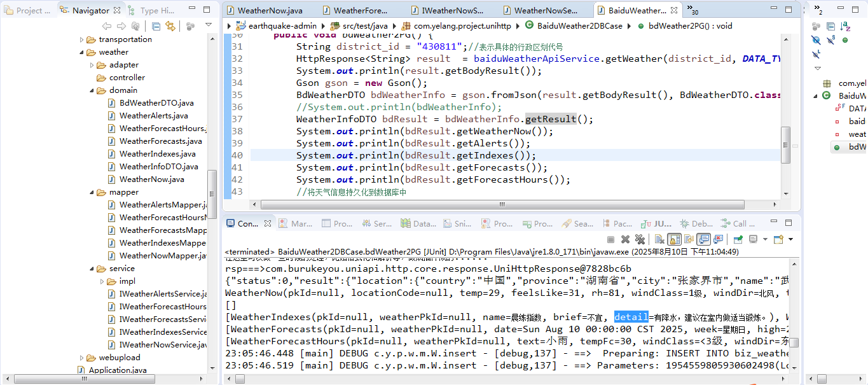Screen dimensions: 868x385
Task: Toggle Scroll Lock in Console toolbar
Action: tap(674, 239)
